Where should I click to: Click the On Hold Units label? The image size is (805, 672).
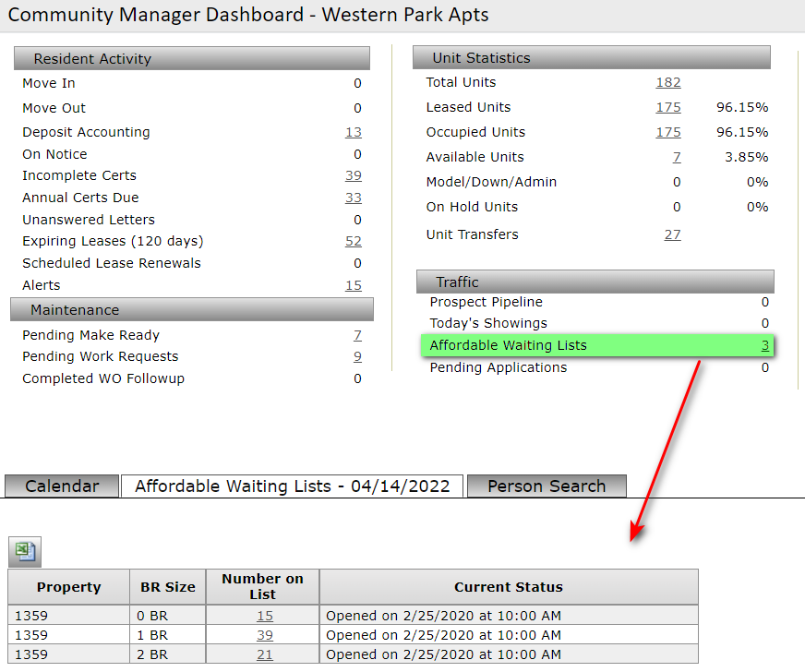tap(472, 207)
